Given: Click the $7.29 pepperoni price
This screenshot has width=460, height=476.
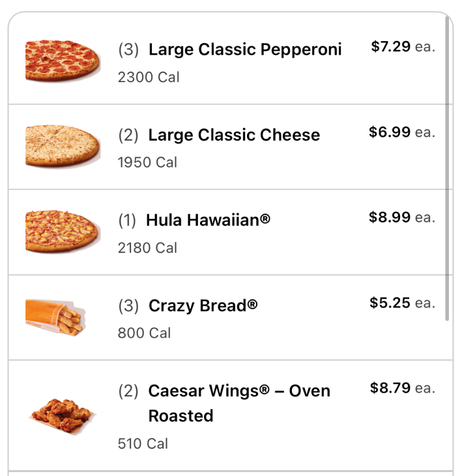Looking at the screenshot, I should tap(391, 46).
